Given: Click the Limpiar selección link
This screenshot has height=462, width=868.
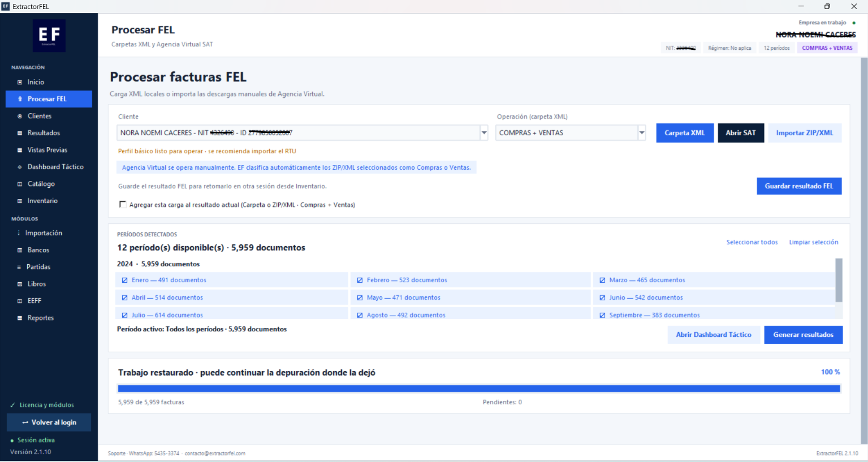Looking at the screenshot, I should coord(814,242).
